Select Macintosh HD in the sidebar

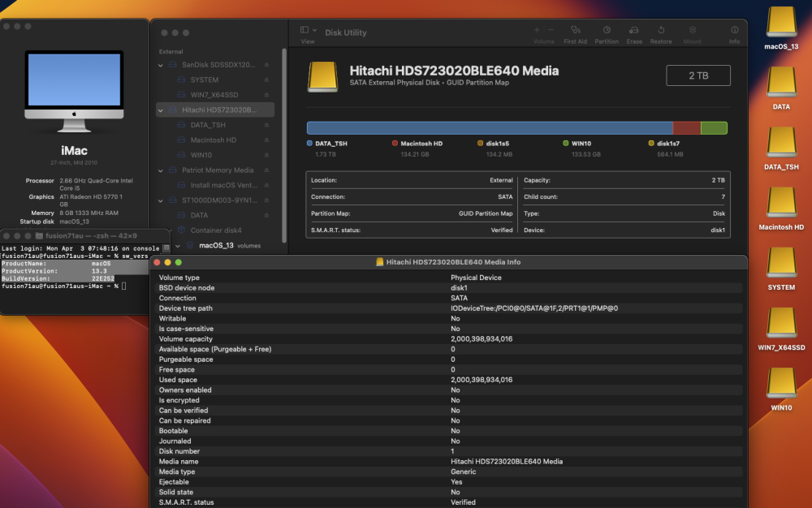click(x=215, y=140)
